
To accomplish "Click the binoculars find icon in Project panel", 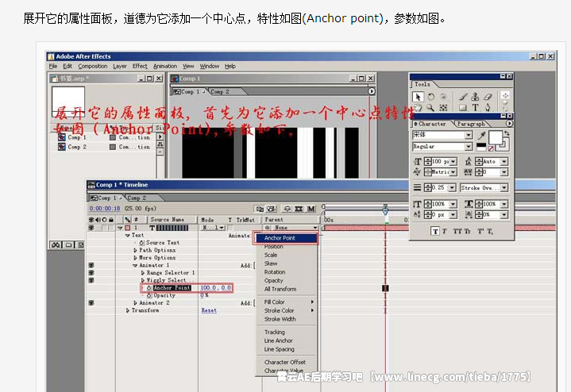I will click(x=56, y=245).
